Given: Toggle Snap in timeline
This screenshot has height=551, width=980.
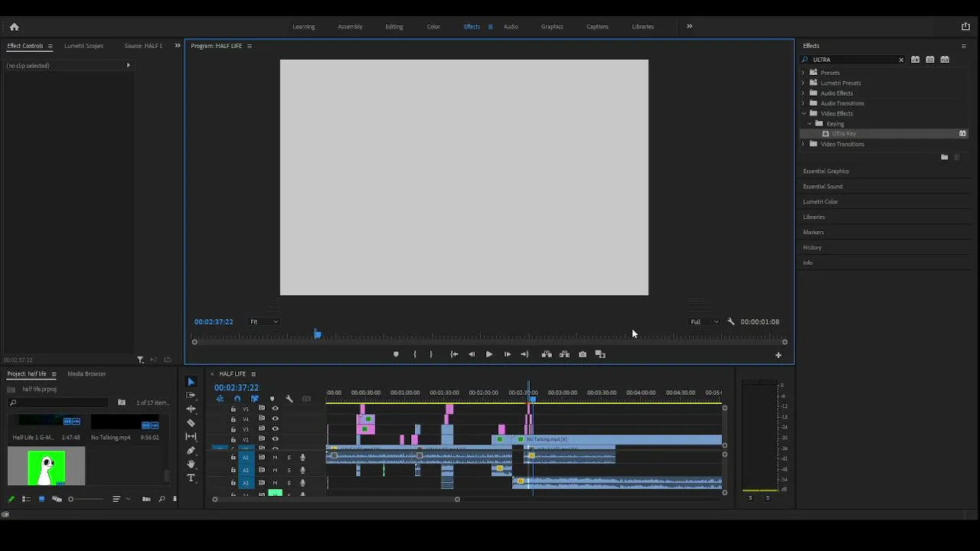Looking at the screenshot, I should 237,399.
